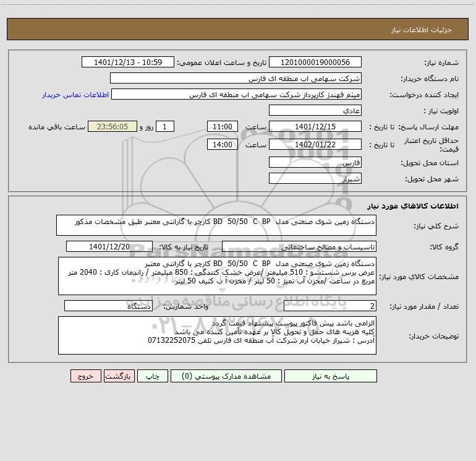Open 'مشاهده مدارک پیوستی (0)' button

click(226, 376)
